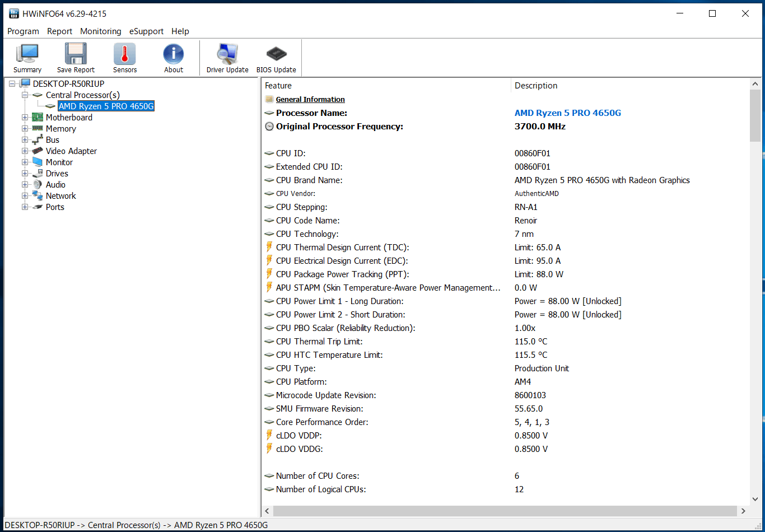Open the Program menu
The image size is (765, 532).
point(23,31)
